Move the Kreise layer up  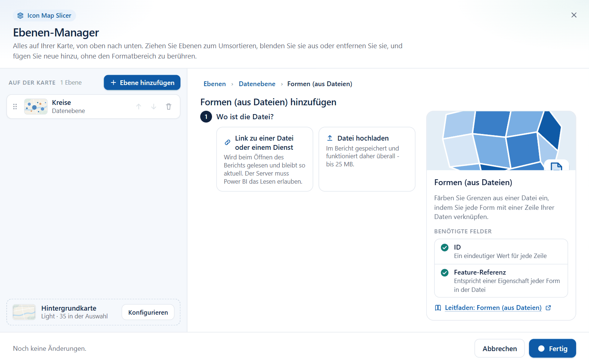pyautogui.click(x=139, y=107)
